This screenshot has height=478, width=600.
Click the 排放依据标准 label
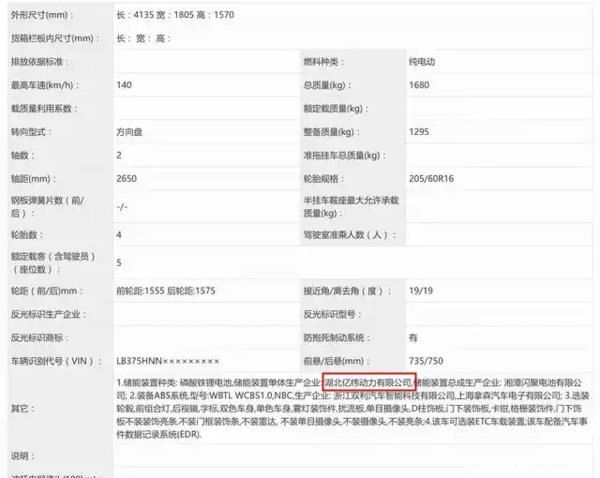[40, 62]
